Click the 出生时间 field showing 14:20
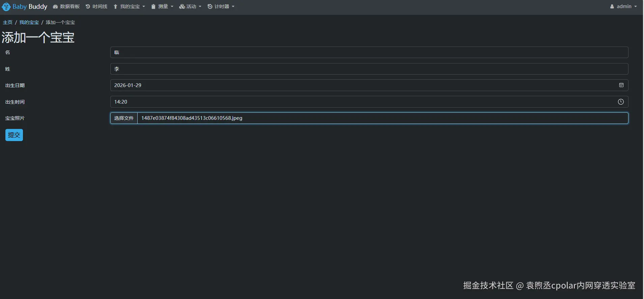This screenshot has width=644, height=299. 364,102
